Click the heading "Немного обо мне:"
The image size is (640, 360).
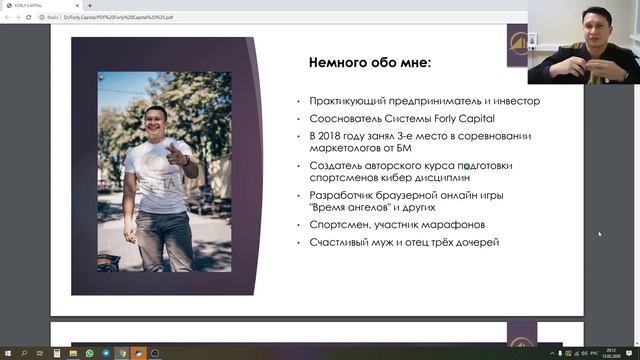pos(370,62)
